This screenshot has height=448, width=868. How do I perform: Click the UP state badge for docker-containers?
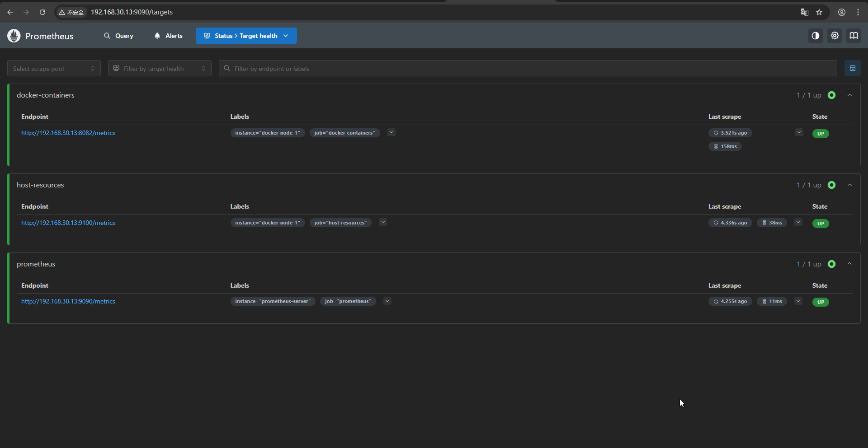pyautogui.click(x=821, y=134)
